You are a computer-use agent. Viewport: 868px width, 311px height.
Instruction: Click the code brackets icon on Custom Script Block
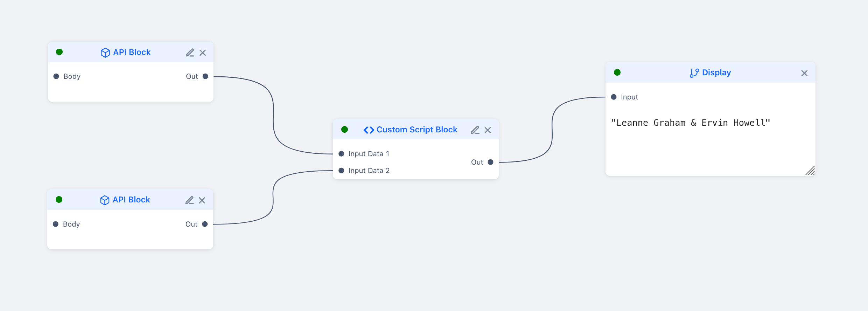pos(368,130)
